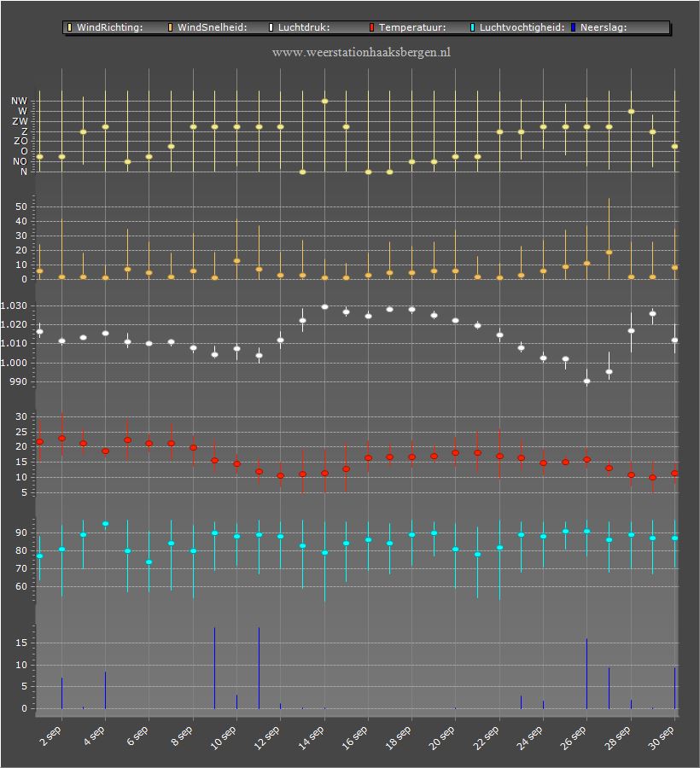Click the 10 sep date label

pos(223,737)
